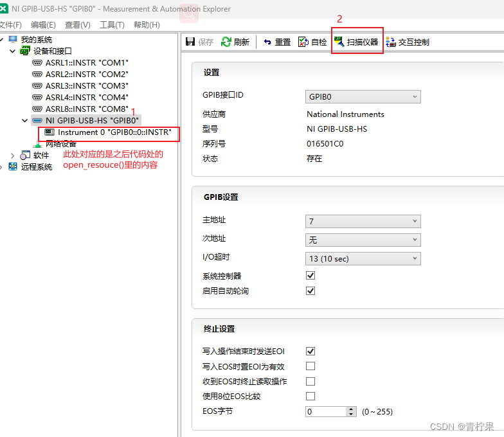
Task: Open the View (查看) menu
Action: click(x=77, y=24)
